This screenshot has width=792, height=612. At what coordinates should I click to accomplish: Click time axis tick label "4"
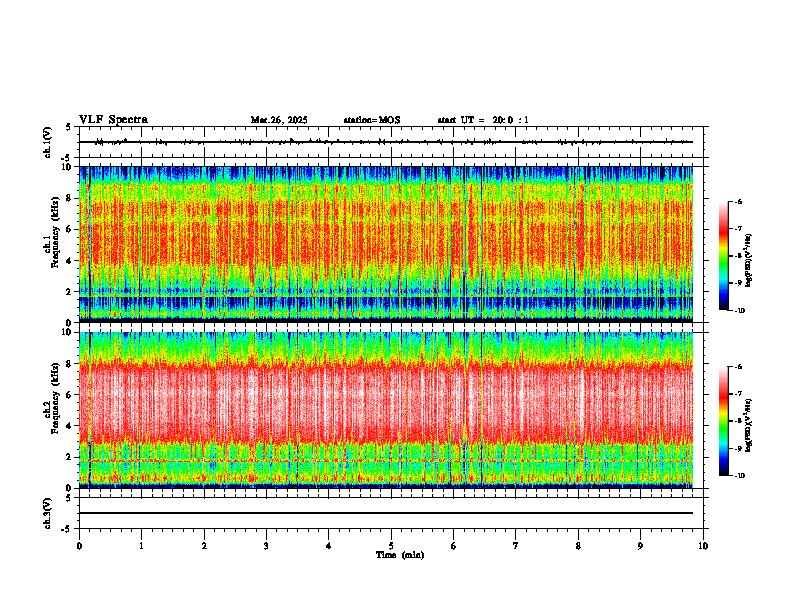(x=329, y=546)
